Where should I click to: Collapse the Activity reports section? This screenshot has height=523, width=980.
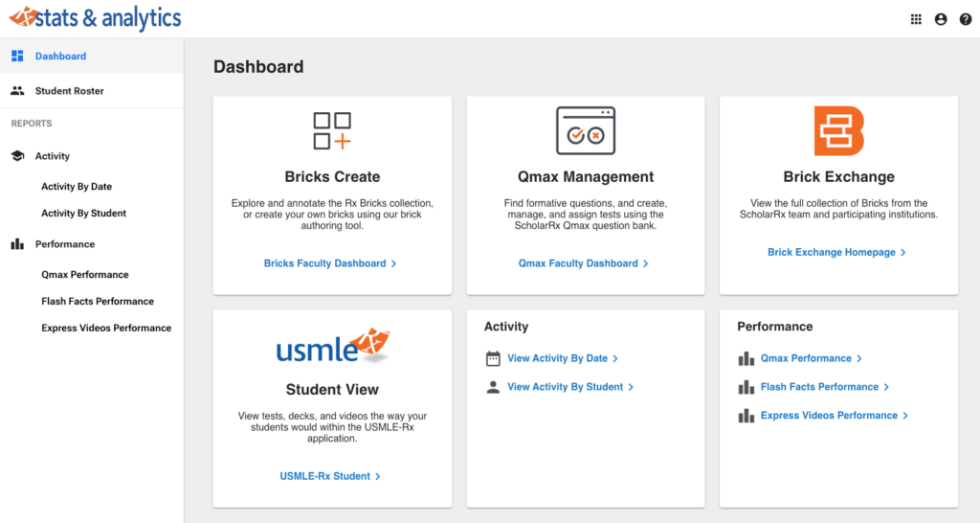click(53, 156)
